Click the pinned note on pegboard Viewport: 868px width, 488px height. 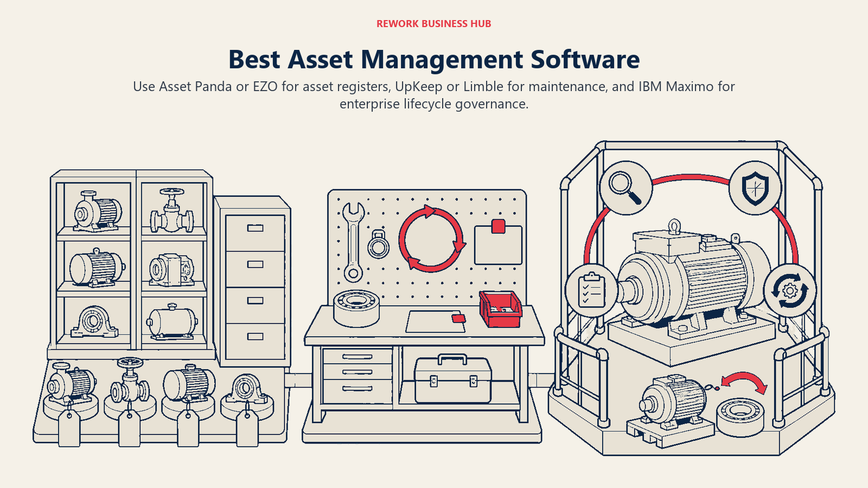498,242
